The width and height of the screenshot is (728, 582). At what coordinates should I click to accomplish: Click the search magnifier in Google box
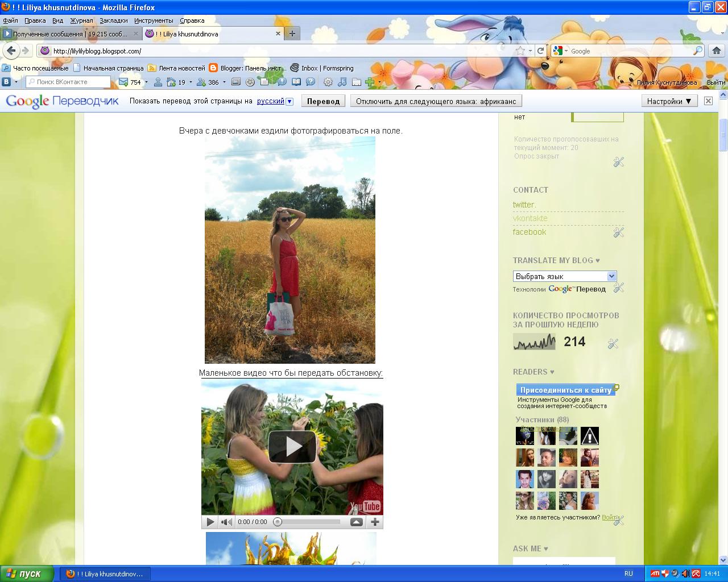tap(698, 51)
